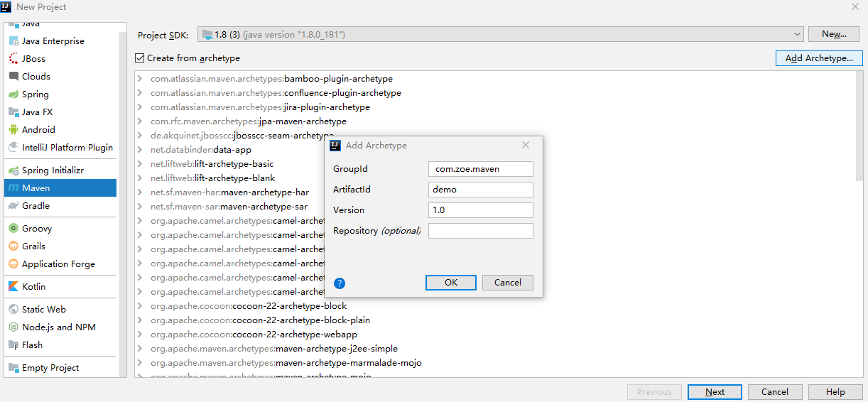This screenshot has width=868, height=402.
Task: Select maven-archetype-sar row
Action: click(229, 207)
